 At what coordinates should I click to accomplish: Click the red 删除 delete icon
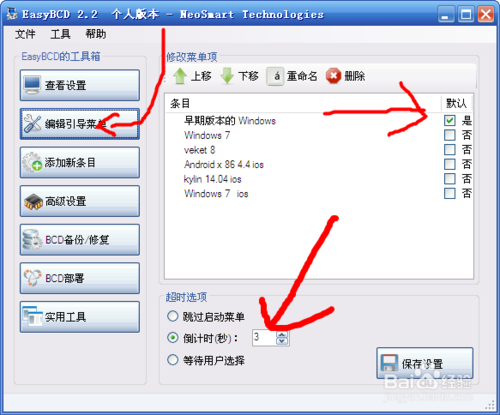(x=333, y=76)
